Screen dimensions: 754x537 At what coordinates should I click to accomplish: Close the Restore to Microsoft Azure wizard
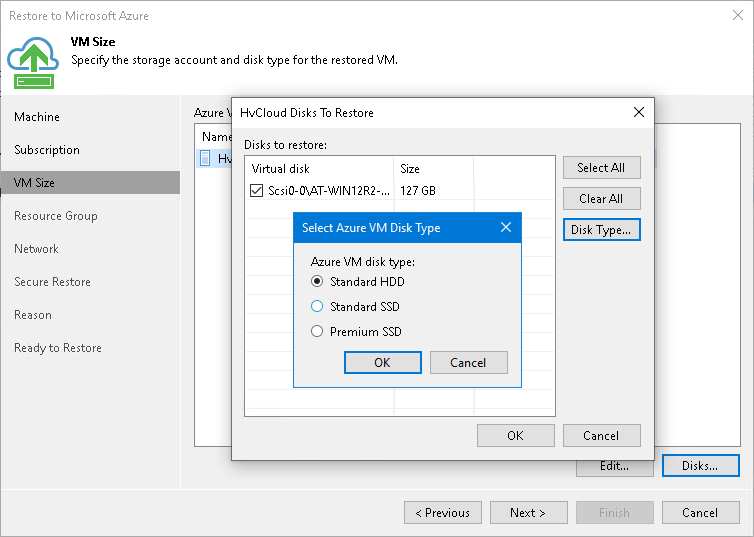click(737, 17)
